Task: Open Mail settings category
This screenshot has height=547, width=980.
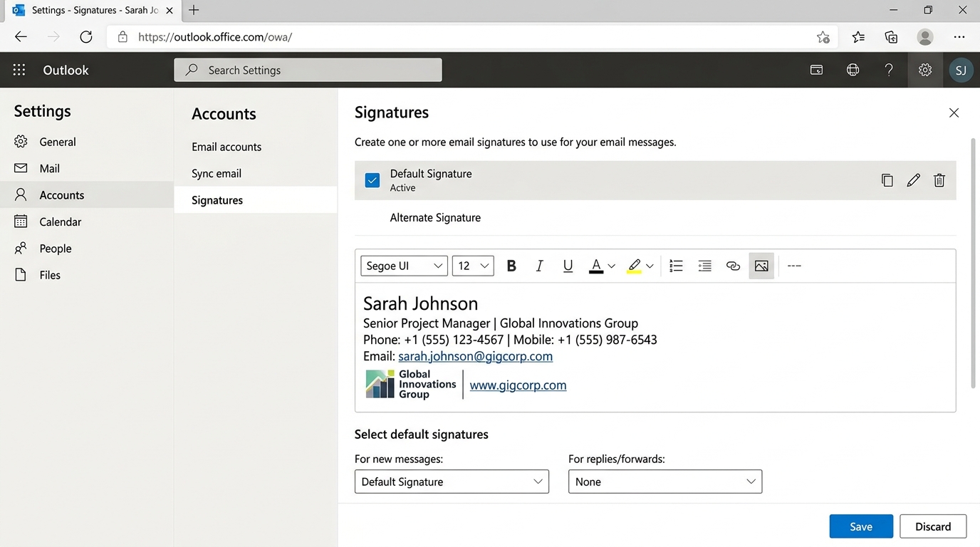Action: [87, 168]
